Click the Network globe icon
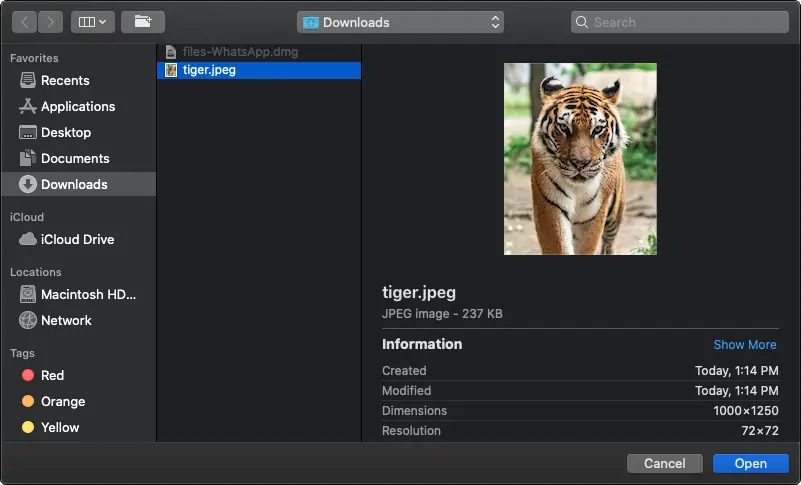The height and width of the screenshot is (485, 801). (28, 320)
